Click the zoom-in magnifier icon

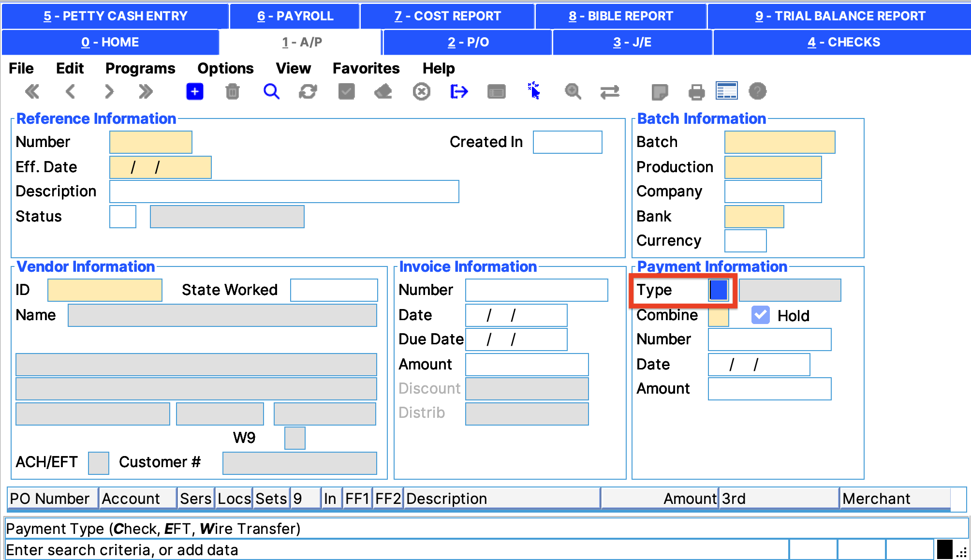pyautogui.click(x=573, y=91)
